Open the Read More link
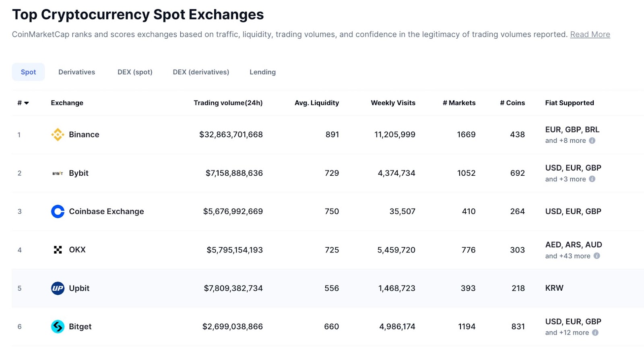This screenshot has height=351, width=644. (590, 35)
